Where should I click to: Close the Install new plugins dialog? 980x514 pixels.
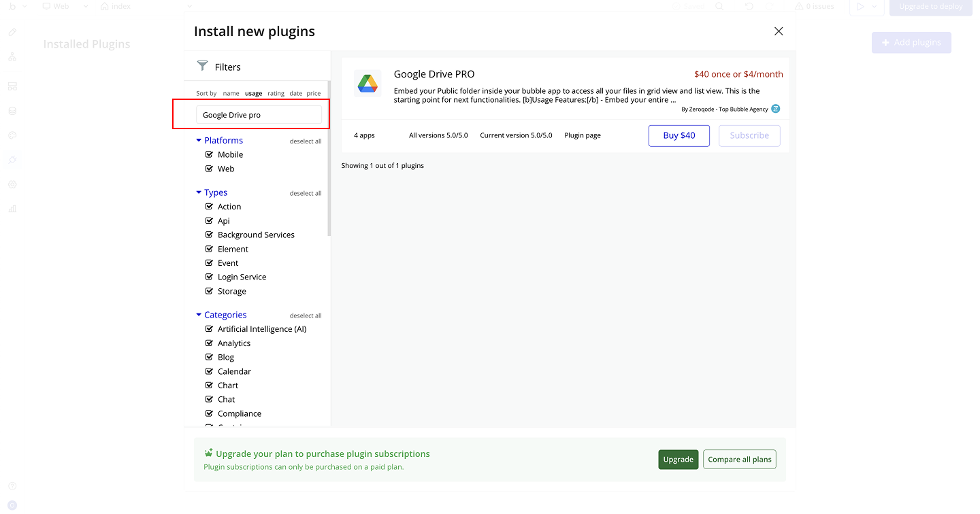click(x=779, y=31)
